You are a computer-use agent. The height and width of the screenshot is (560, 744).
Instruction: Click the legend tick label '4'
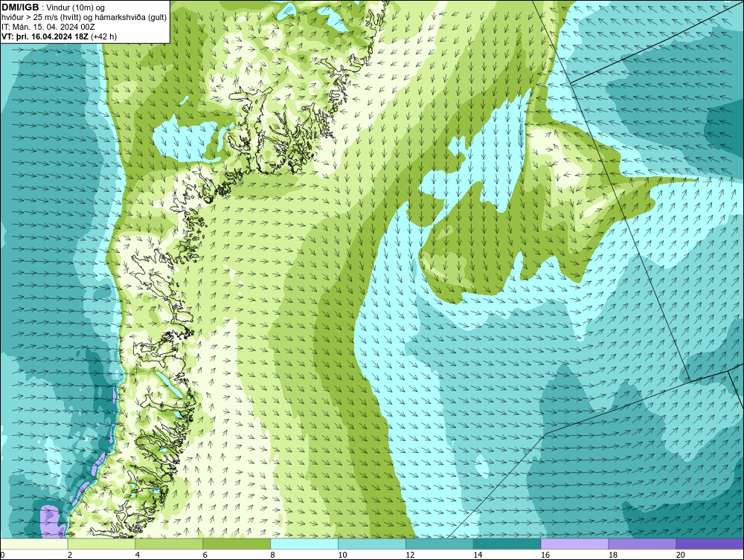pyautogui.click(x=137, y=555)
